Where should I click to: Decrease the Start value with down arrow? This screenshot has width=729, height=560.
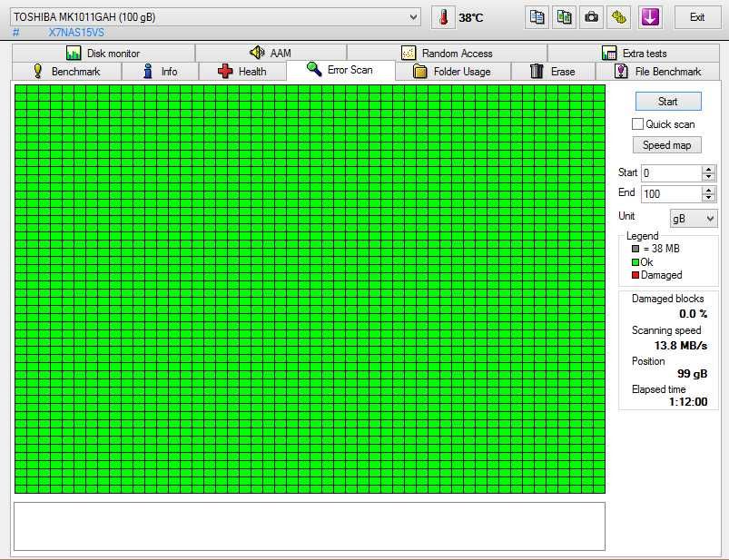point(708,178)
